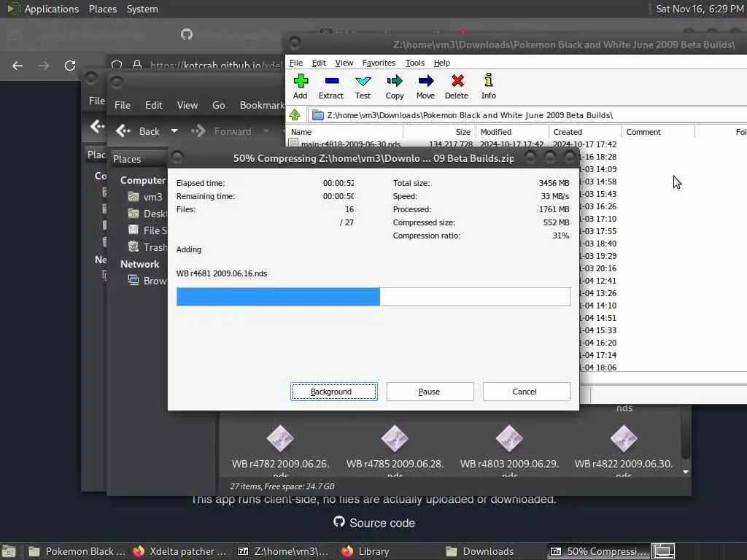Click the Copy toolbar icon in 7-Zip

(395, 86)
